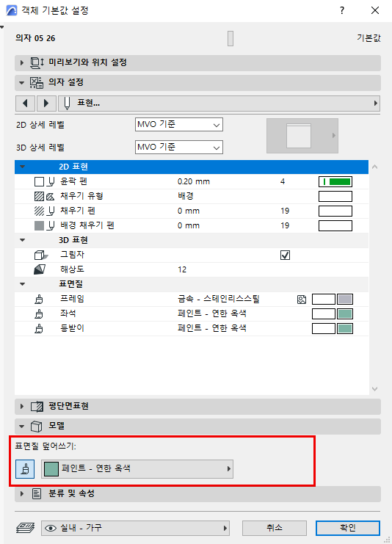This screenshot has width=392, height=544.
Task: Click the 취소 button
Action: pos(274,528)
